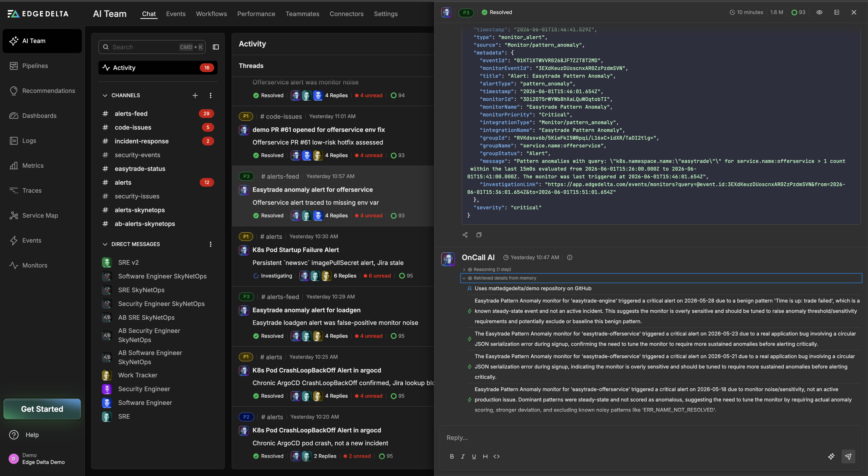Open Work Tracker direct message

[x=158, y=375]
